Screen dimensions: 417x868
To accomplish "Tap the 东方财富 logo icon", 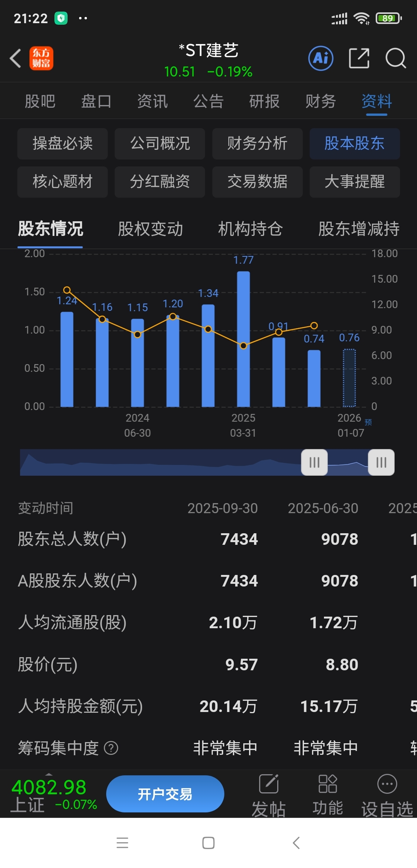I will coord(41,58).
